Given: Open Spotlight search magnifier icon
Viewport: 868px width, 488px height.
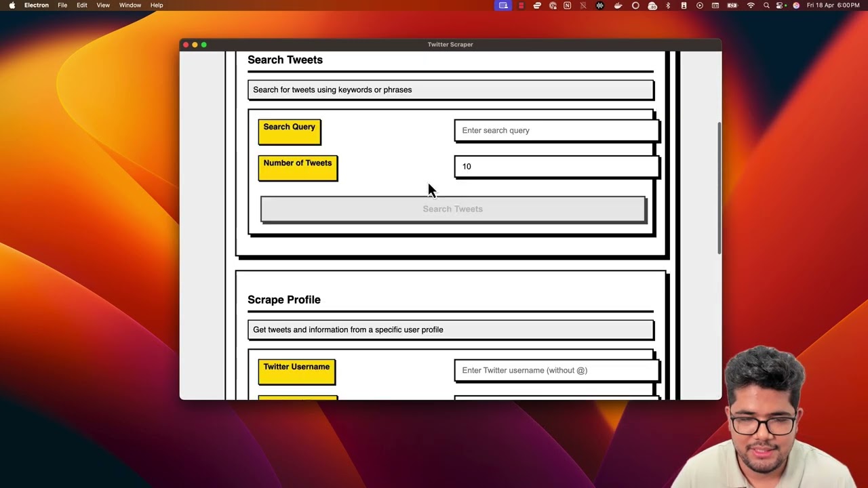Looking at the screenshot, I should (x=766, y=5).
